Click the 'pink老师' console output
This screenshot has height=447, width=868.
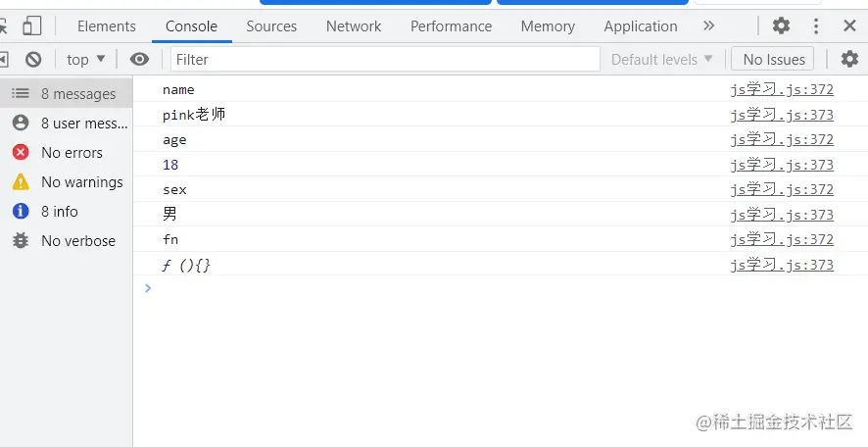[x=194, y=115]
